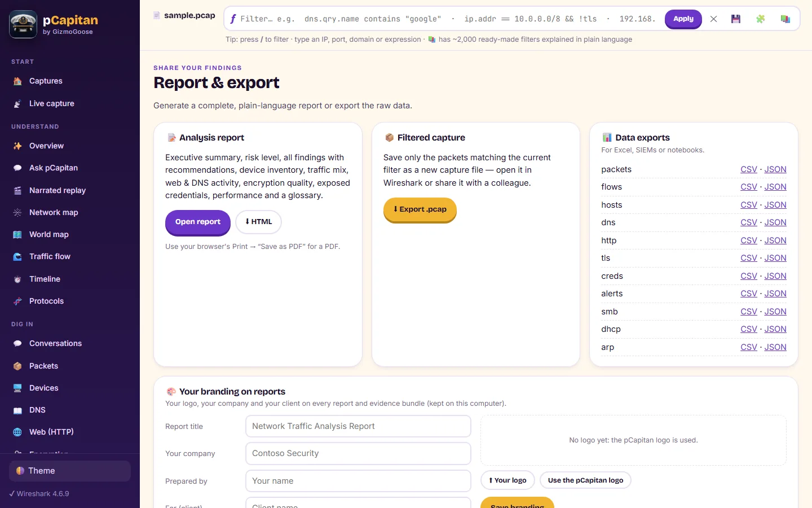Click the Network map icon
This screenshot has width=812, height=508.
point(17,213)
